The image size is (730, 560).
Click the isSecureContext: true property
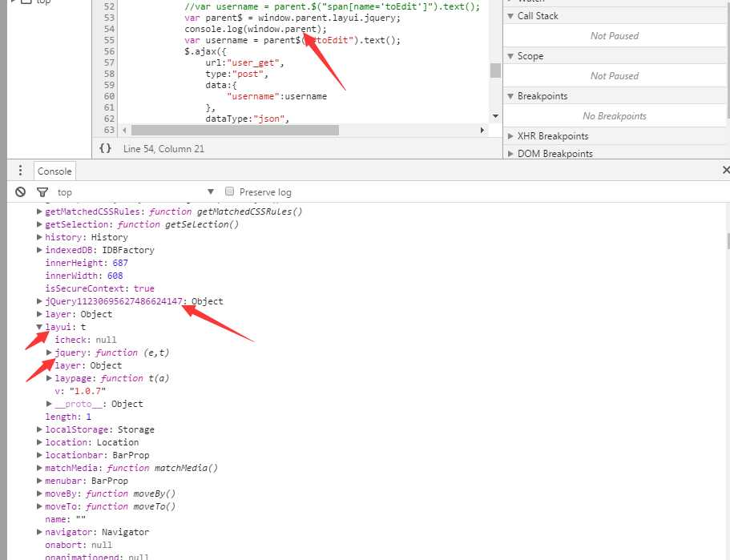tap(99, 288)
